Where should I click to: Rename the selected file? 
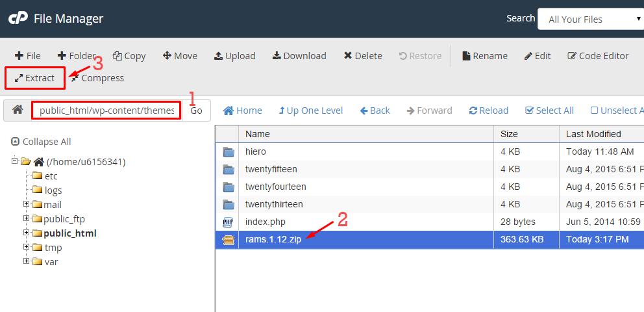coord(485,56)
